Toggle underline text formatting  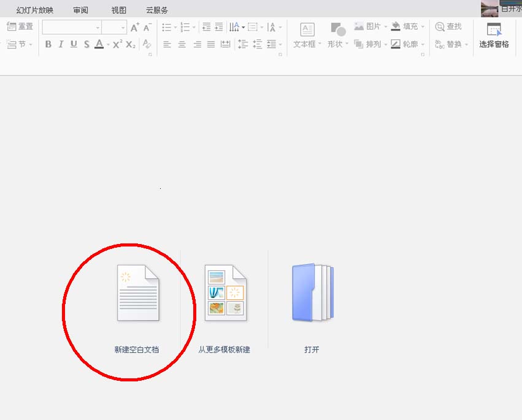tap(74, 44)
